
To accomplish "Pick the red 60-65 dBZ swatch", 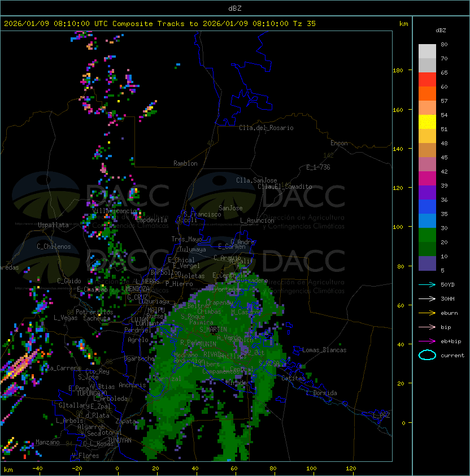I will point(427,80).
